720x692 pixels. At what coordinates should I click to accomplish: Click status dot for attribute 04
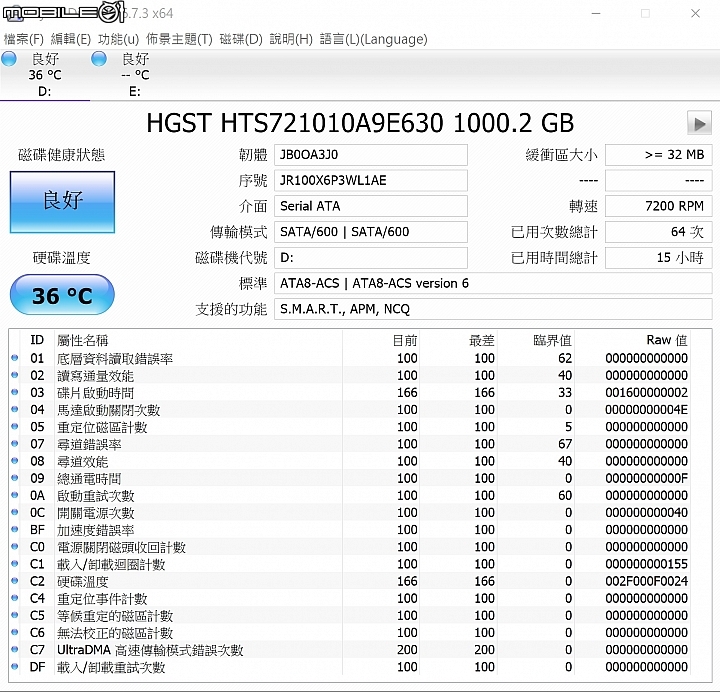click(15, 409)
